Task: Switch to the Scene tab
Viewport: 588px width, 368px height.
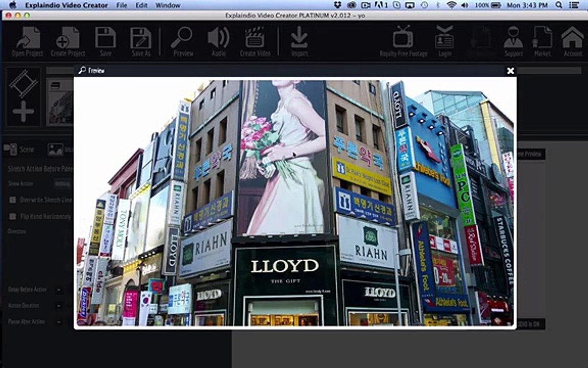Action: tap(19, 149)
